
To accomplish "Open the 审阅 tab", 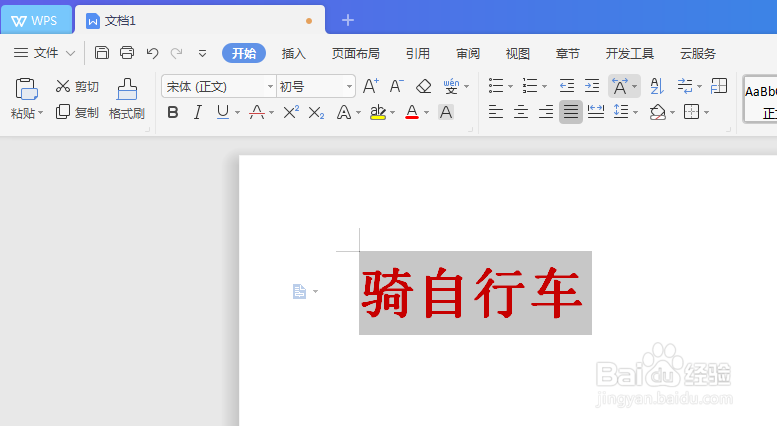I will [468, 53].
